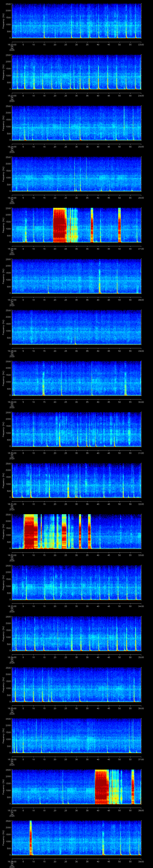
Task: Select spike near 42s in 16:38:00 panel
Action: point(103,842)
